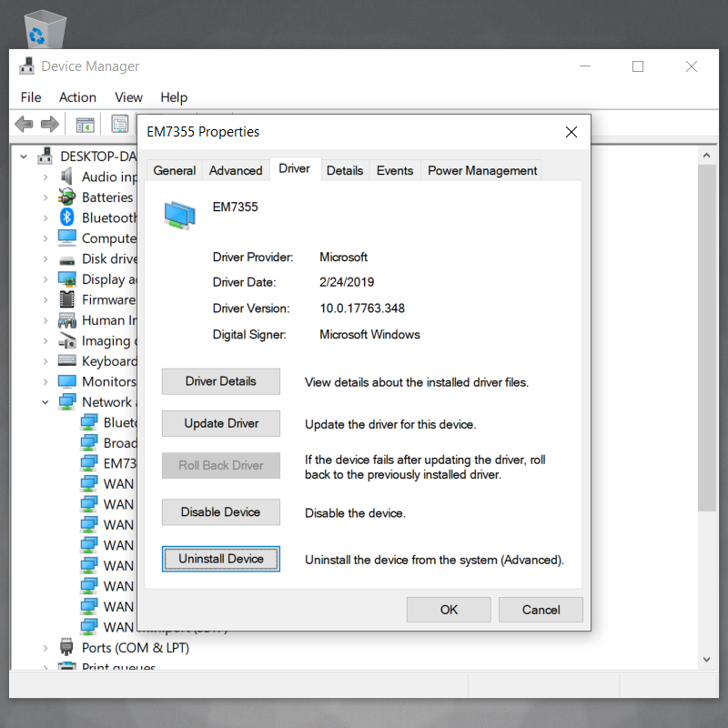Select the Computer category icon
Screen dimensions: 728x728
(66, 238)
